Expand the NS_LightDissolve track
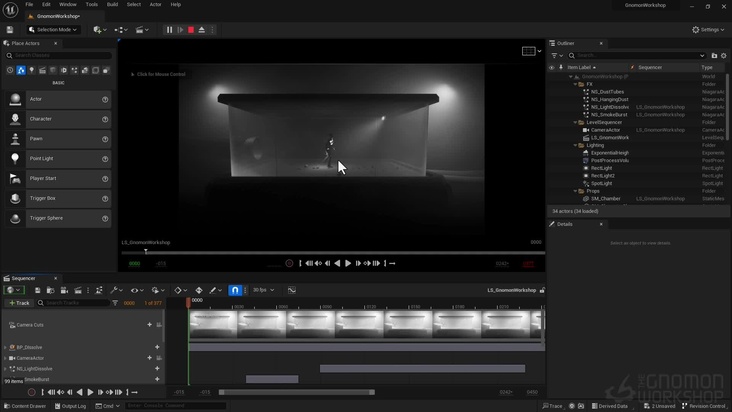732x412 pixels. (5, 369)
